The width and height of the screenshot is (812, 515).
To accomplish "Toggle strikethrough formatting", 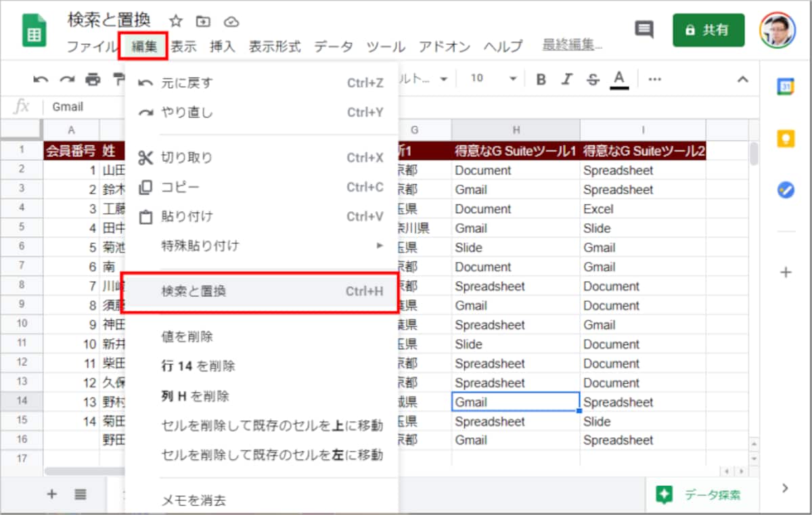I will [593, 79].
